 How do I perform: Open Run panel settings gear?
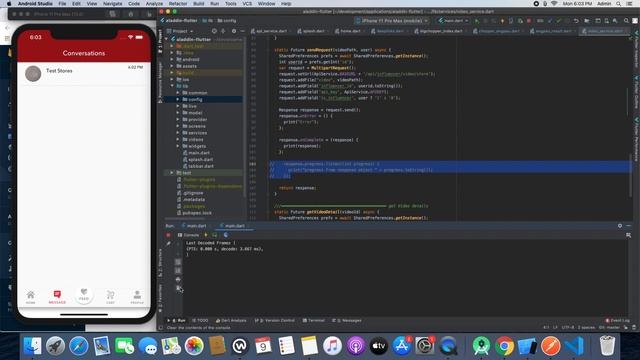pyautogui.click(x=620, y=226)
